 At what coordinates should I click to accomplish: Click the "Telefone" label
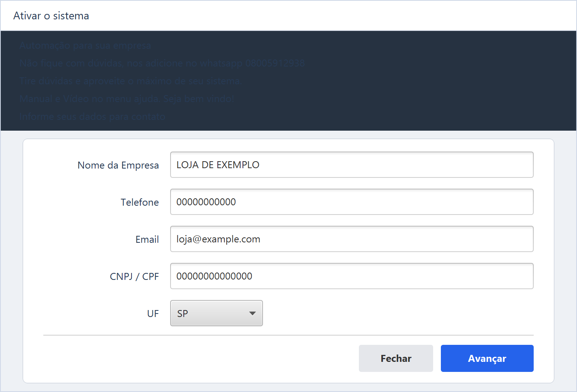140,202
